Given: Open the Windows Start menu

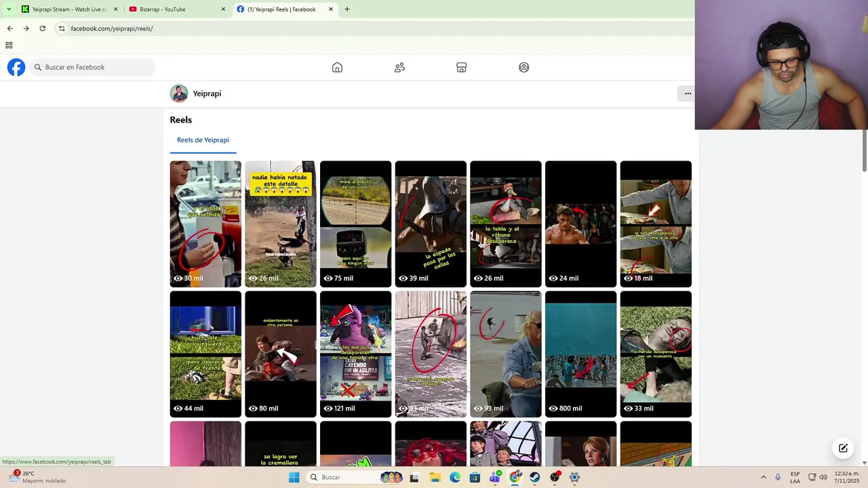Looking at the screenshot, I should click(294, 477).
